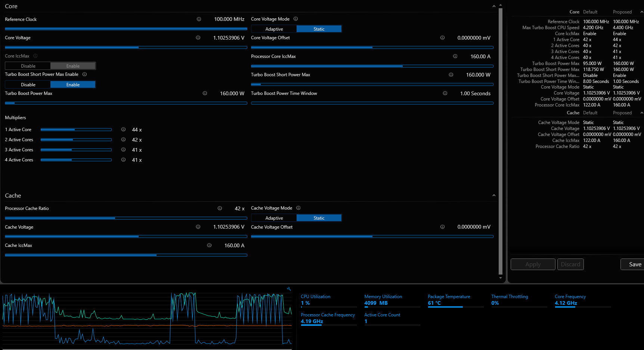Adjust the Cache IccMax slider
This screenshot has width=644, height=350.
click(x=126, y=255)
